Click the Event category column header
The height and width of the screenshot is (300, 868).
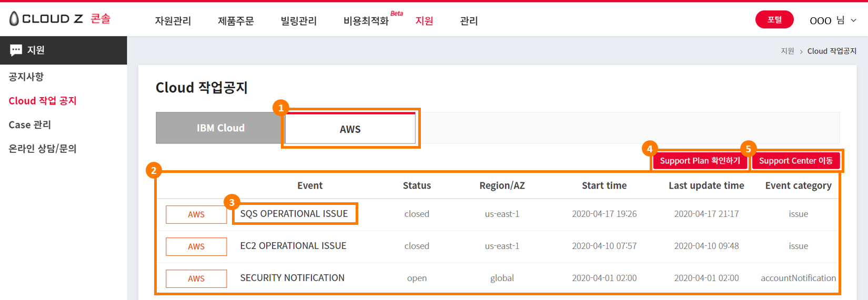click(798, 185)
